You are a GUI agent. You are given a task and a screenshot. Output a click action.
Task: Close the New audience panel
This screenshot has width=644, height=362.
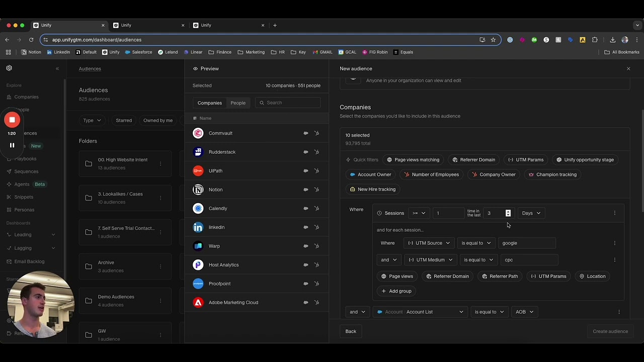(628, 68)
